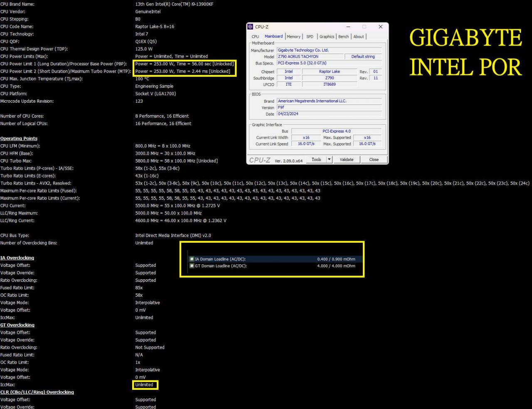Click the 'Microcode Update Revision:' label

(27, 101)
